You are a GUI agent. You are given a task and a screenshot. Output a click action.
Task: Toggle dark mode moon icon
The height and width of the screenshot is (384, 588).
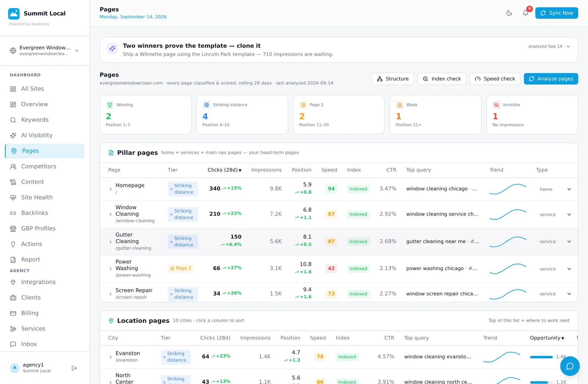pos(509,13)
